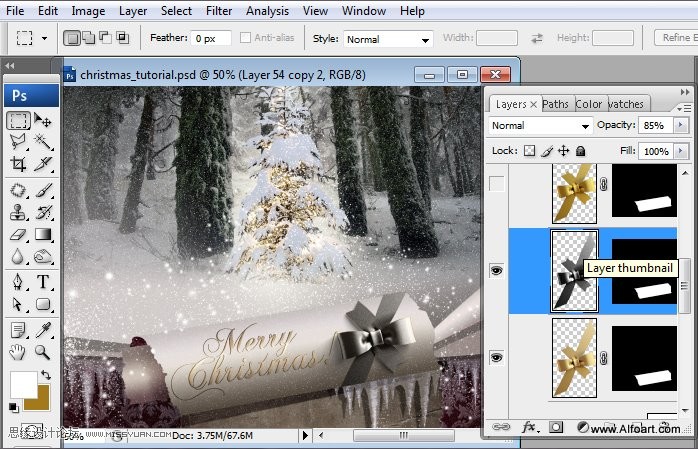The image size is (698, 449).
Task: Click the Feather input field
Action: coord(211,38)
